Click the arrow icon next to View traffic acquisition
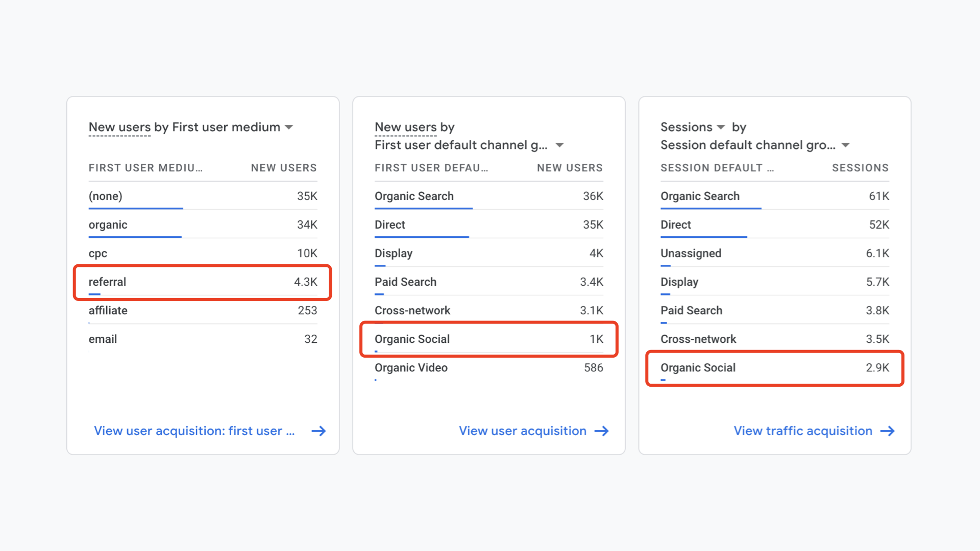Viewport: 980px width, 551px height. (888, 431)
